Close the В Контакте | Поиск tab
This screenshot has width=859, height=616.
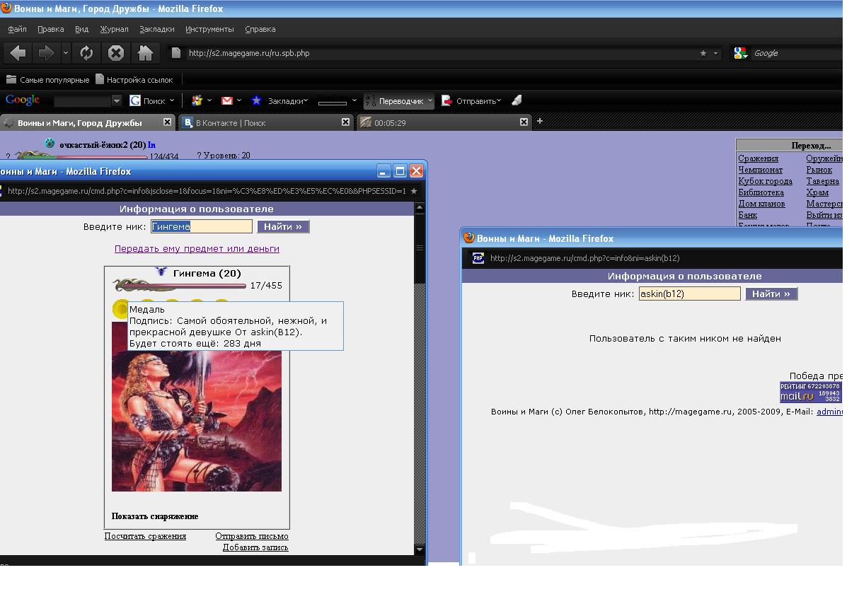pos(345,122)
